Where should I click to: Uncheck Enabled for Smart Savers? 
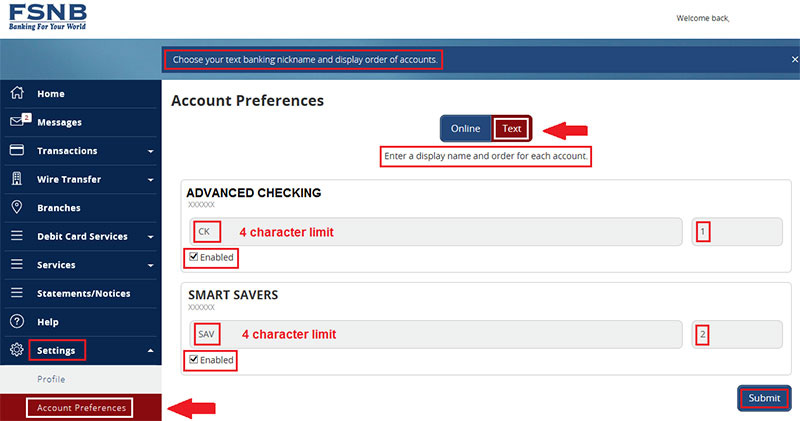(193, 359)
